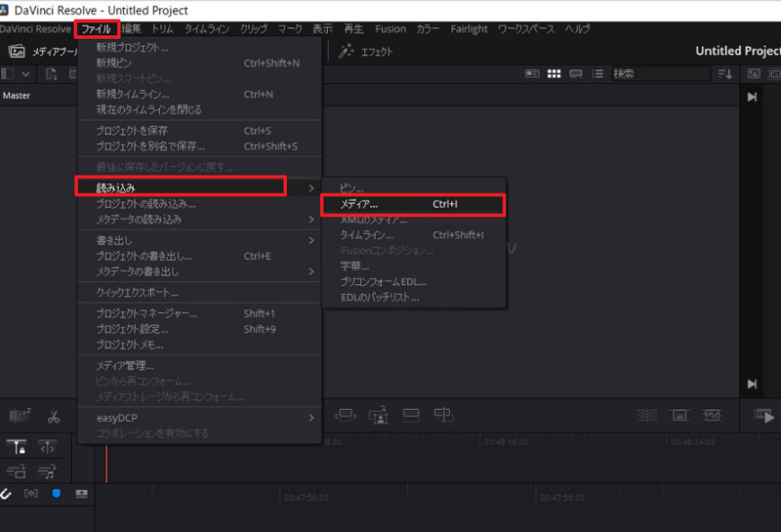This screenshot has width=781, height=532.
Task: Select クイックエクスポート... menu entry
Action: 199,293
